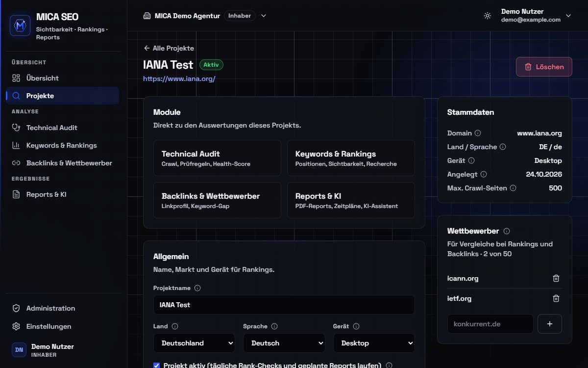This screenshot has width=588, height=368.
Task: Uncheck the Projekt aktiv checkbox
Action: tap(157, 366)
